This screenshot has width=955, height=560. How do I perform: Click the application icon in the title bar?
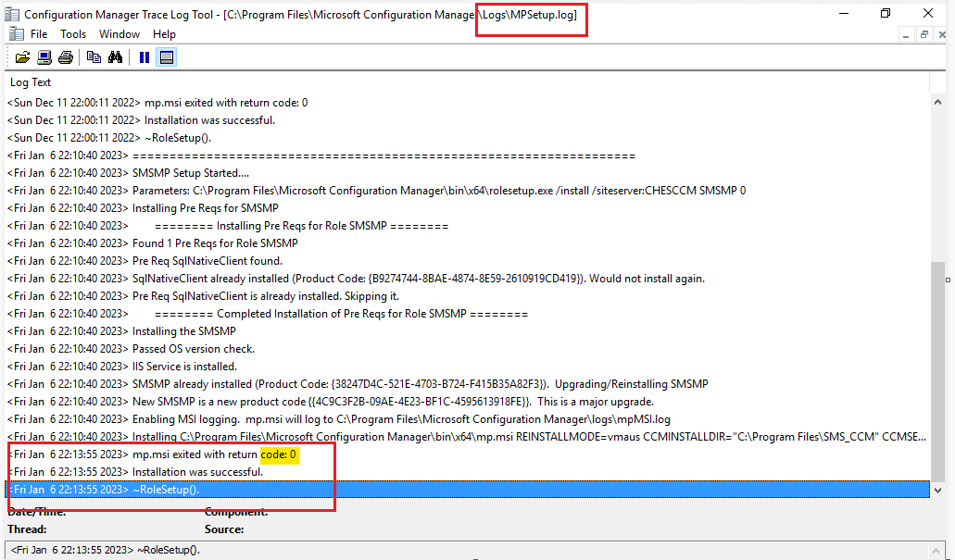(x=11, y=14)
